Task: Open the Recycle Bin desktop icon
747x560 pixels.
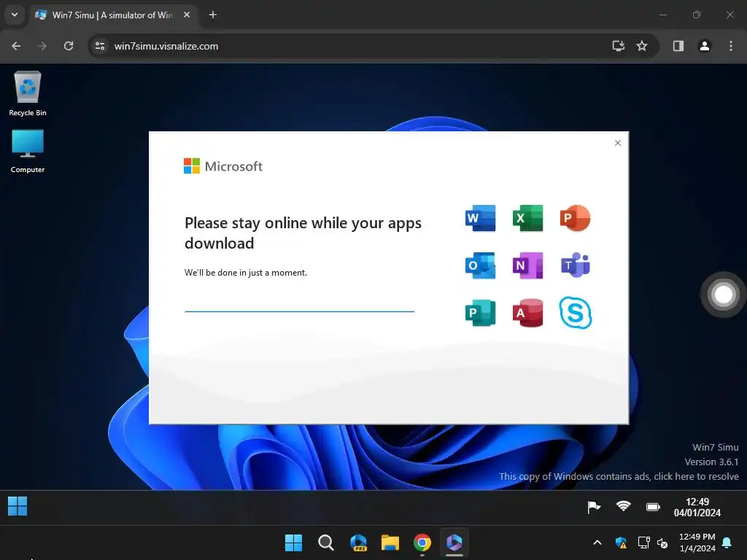Action: pos(28,94)
